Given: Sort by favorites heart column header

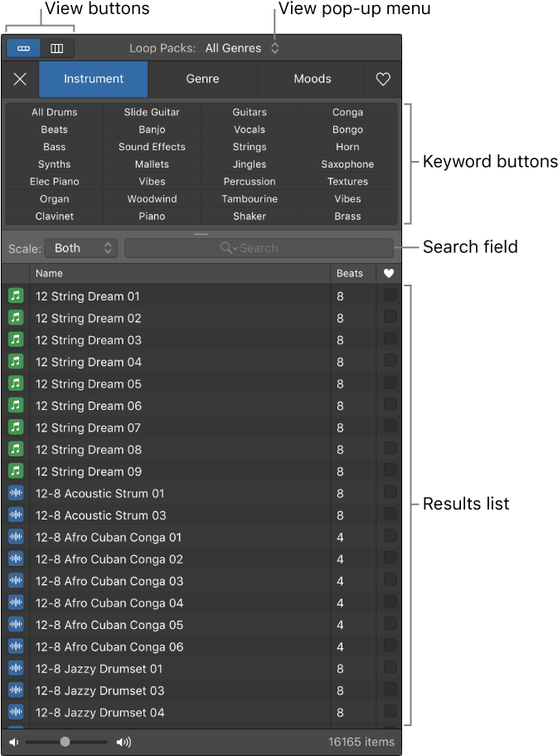Looking at the screenshot, I should pos(389,273).
